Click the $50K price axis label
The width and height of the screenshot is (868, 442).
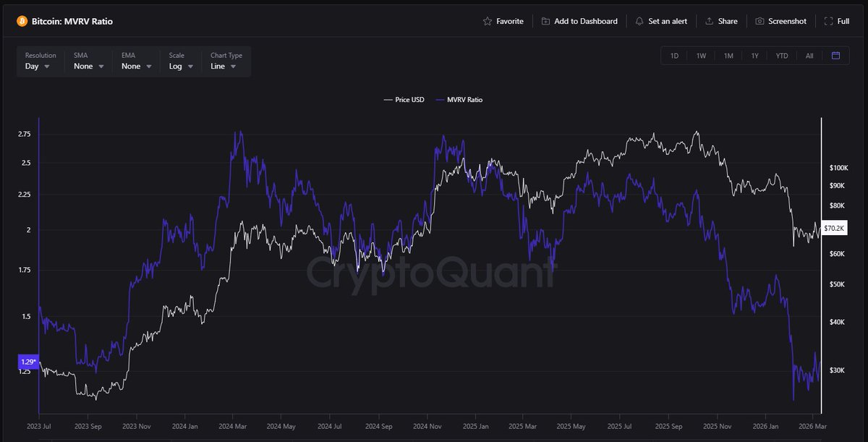tap(837, 284)
